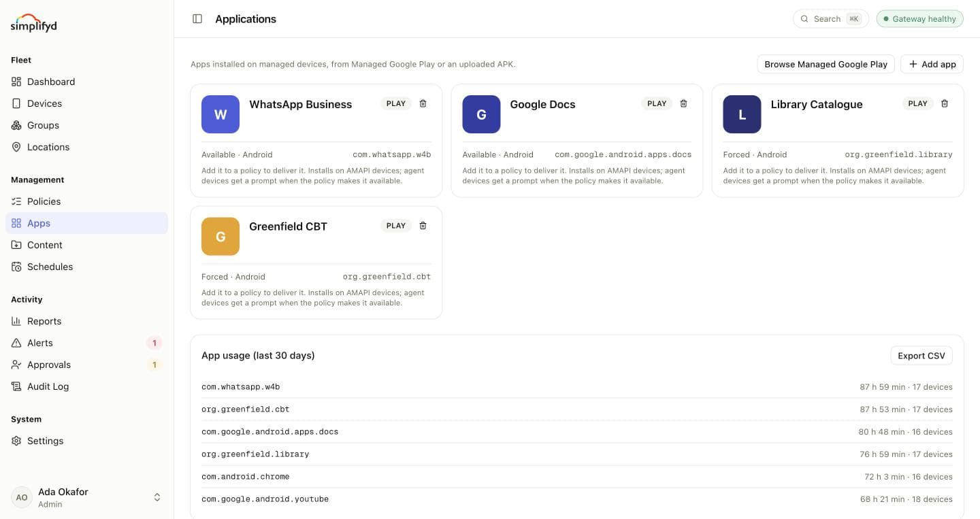The image size is (980, 519).
Task: Click the Locations pin icon
Action: 16,147
